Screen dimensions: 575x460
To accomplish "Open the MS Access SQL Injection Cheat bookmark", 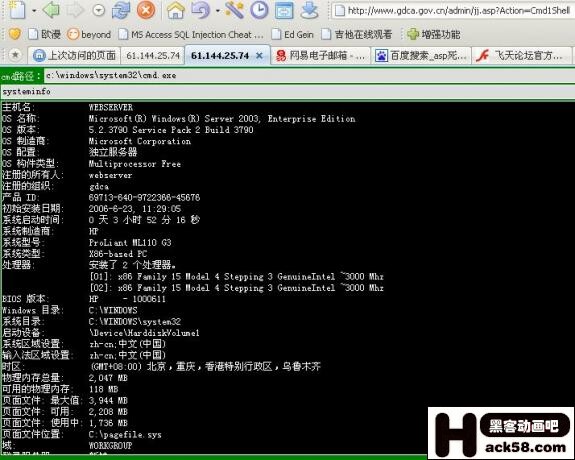I will 191,34.
